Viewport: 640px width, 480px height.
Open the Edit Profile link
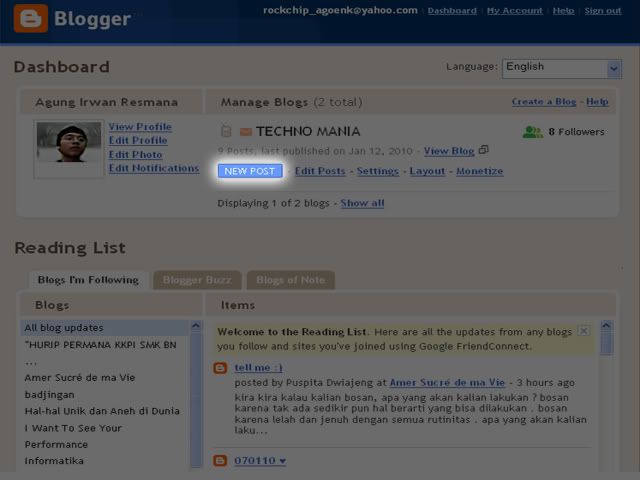pos(138,140)
